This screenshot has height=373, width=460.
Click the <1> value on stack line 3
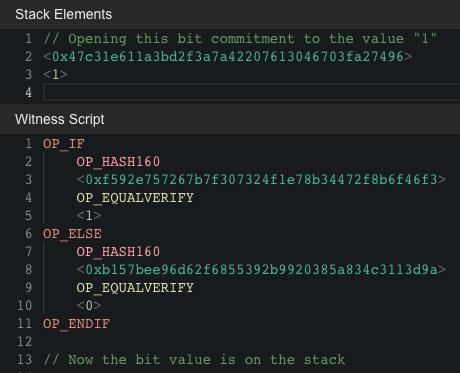(55, 74)
